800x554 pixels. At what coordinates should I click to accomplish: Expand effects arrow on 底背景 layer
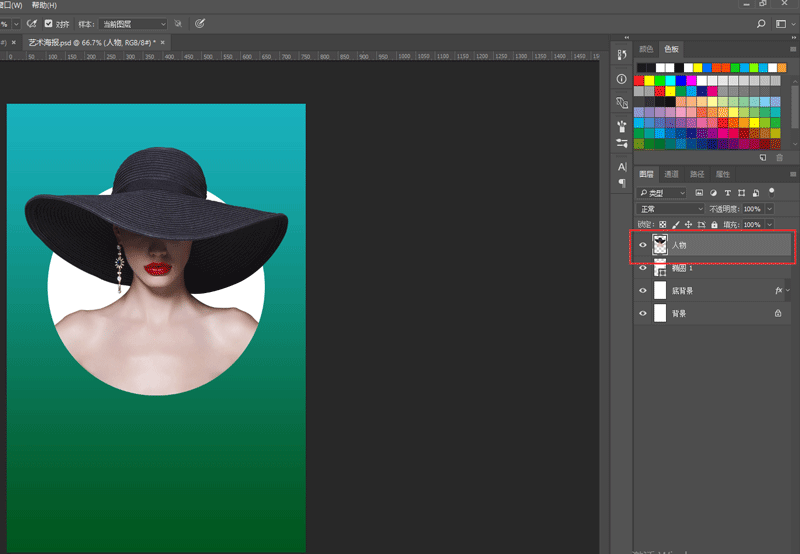coord(788,290)
